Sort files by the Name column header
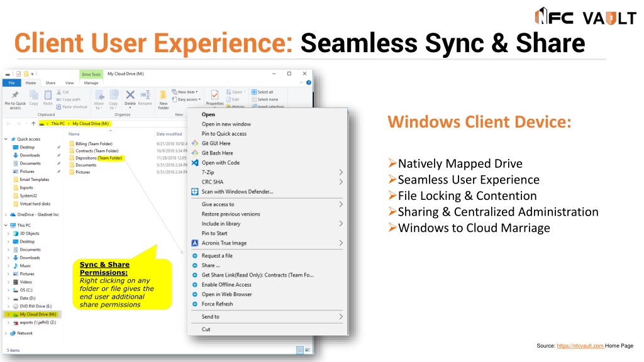644x362 pixels. (x=74, y=134)
